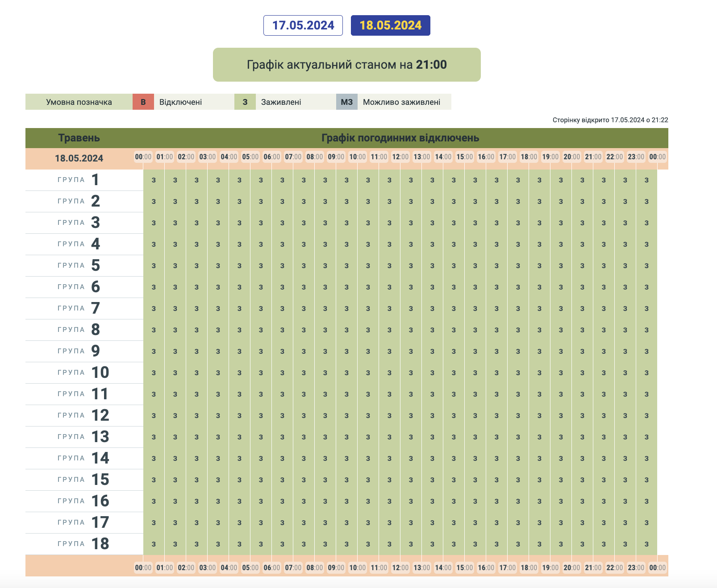Click the 'Графік погодинних відключень' table title
The height and width of the screenshot is (588, 717).
(x=400, y=138)
